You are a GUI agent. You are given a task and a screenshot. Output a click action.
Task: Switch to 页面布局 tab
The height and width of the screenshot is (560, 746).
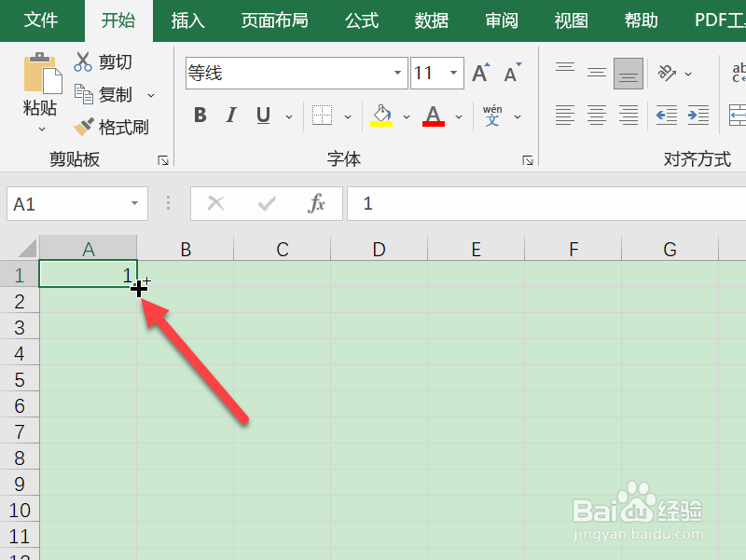point(274,20)
